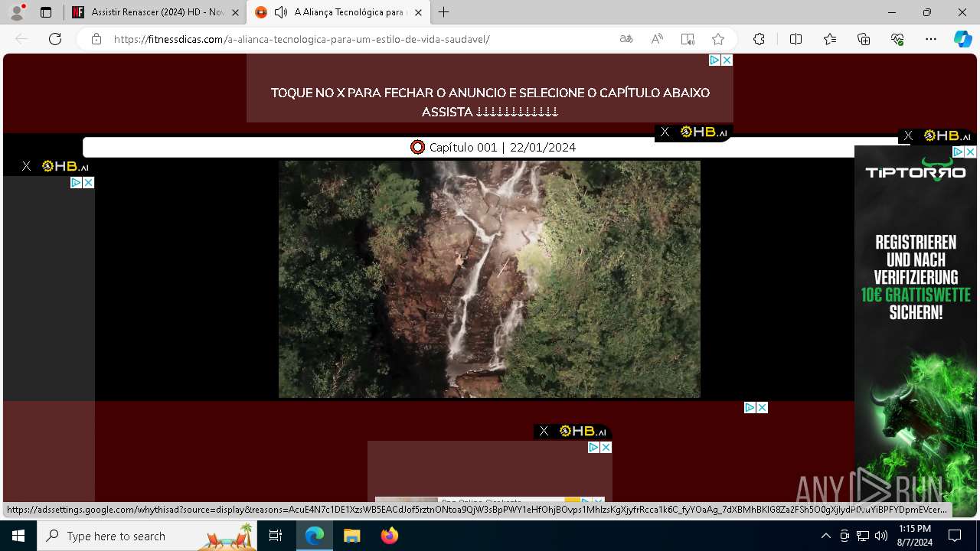Toggle split screen view
Image resolution: width=980 pixels, height=551 pixels.
tap(795, 39)
